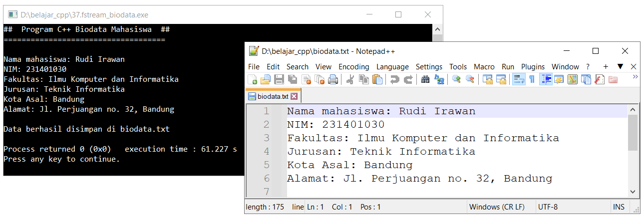Screen dimensions: 644x218
Task: Toggle the Word wrap toolbar button
Action: coord(519,79)
